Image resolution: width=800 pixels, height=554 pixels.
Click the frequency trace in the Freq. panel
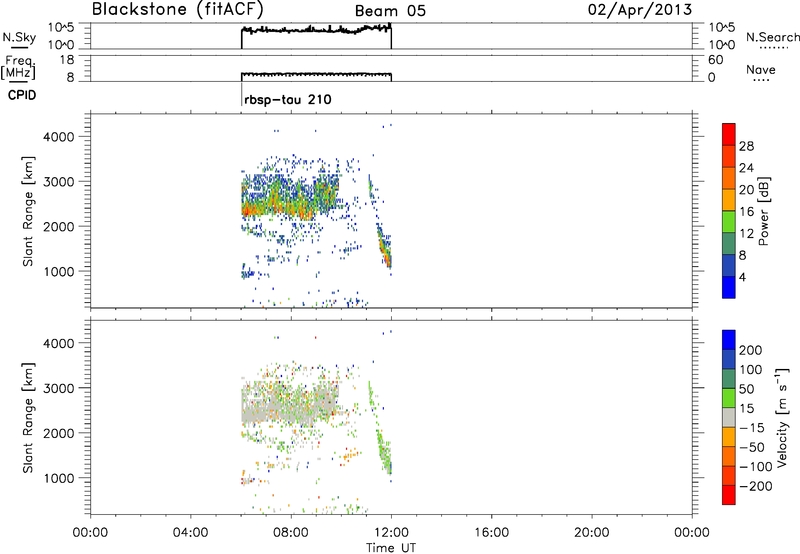[316, 74]
